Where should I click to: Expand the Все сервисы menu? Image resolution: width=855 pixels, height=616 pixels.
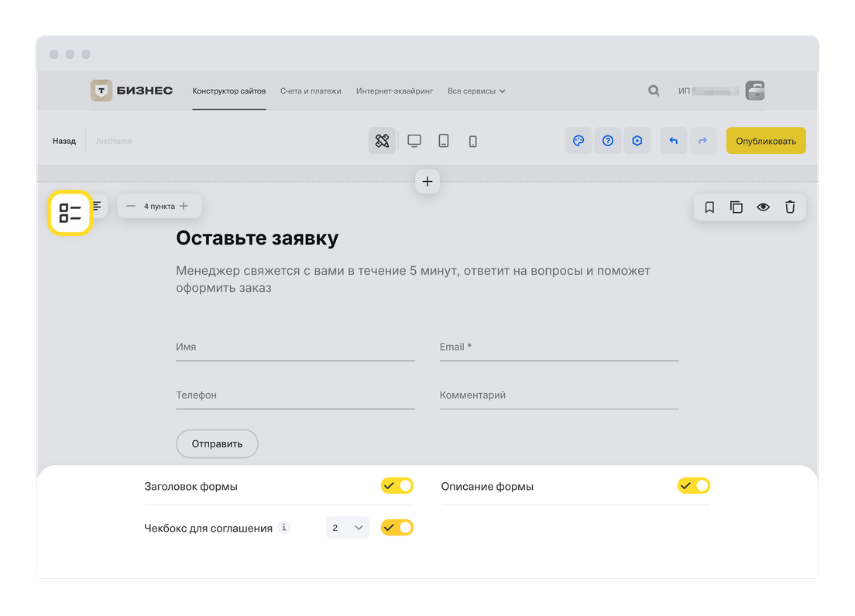476,91
